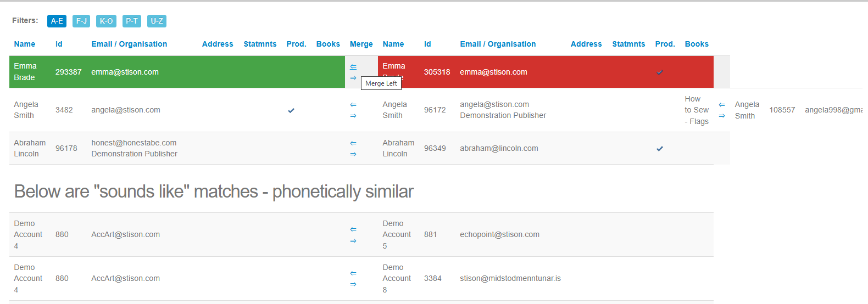Click Demonstration Publisher under angela@stison.com
Image resolution: width=868 pixels, height=304 pixels.
click(x=503, y=115)
